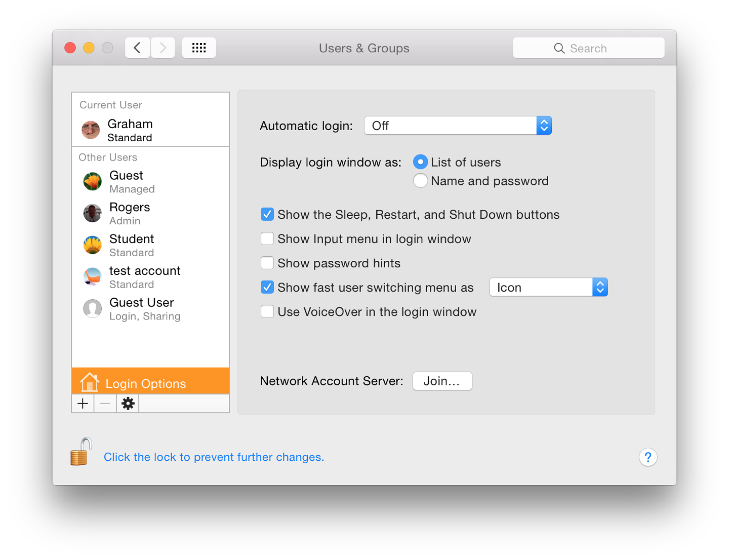Open the gear action menu
Viewport: 729px width, 560px height.
coord(128,404)
